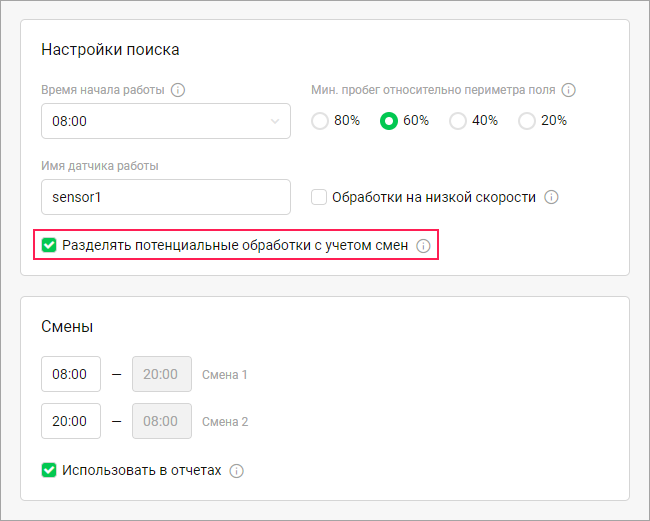Image resolution: width=650 pixels, height=521 pixels.
Task: Pick the 20% radio button
Action: (527, 121)
